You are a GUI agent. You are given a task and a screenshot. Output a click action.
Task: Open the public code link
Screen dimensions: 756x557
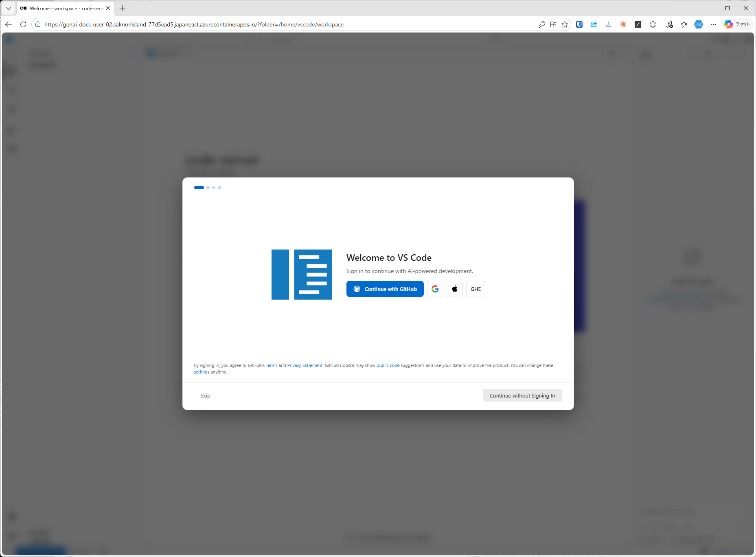pyautogui.click(x=388, y=365)
